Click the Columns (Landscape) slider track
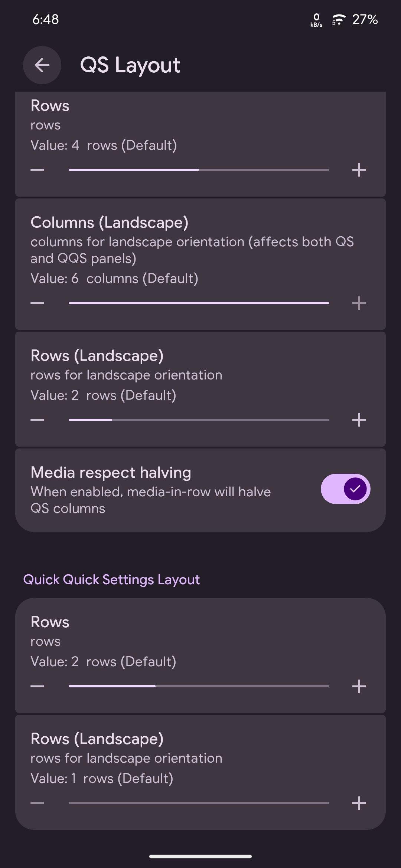The height and width of the screenshot is (868, 401). [x=199, y=303]
